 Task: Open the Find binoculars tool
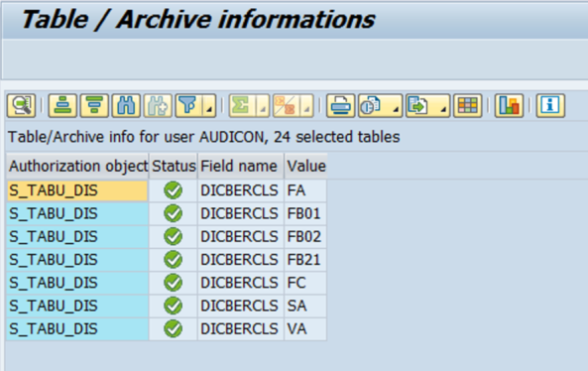pyautogui.click(x=126, y=105)
